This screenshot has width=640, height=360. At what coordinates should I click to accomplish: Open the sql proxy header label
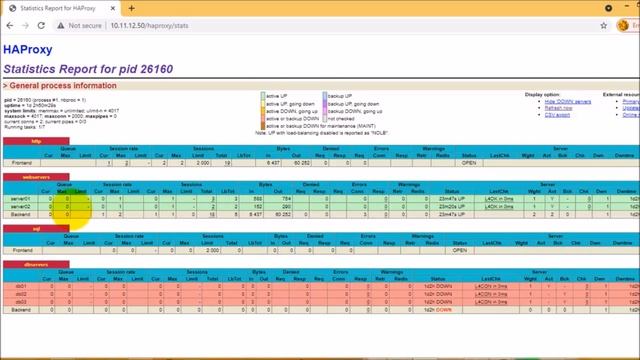pos(36,229)
